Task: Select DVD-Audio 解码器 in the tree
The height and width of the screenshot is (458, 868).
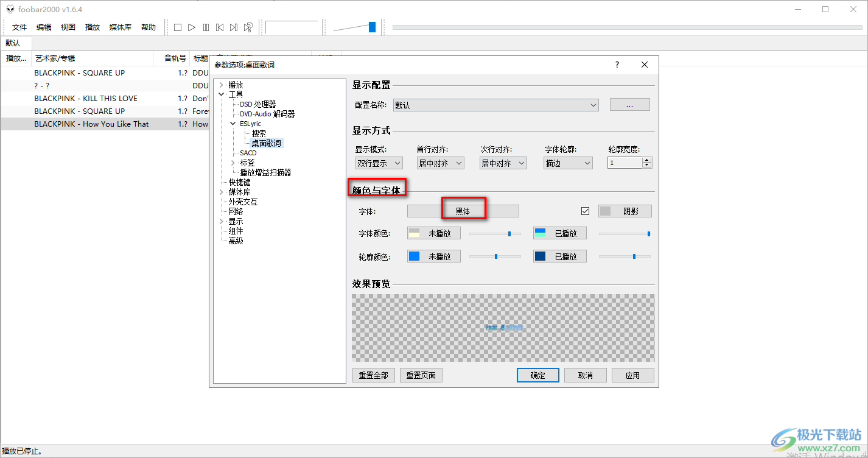Action: (267, 114)
